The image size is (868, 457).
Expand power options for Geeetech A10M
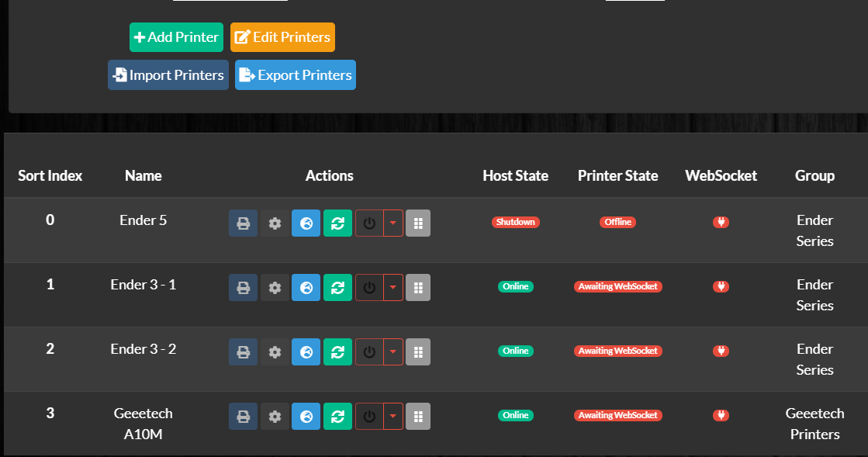[x=392, y=416]
